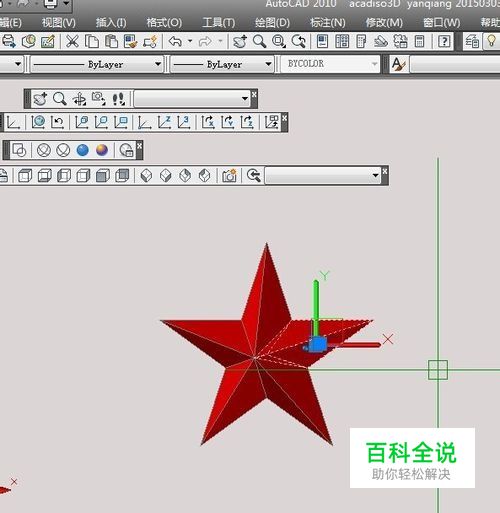Click the Create Camera icon
500x513 pixels.
[229, 175]
